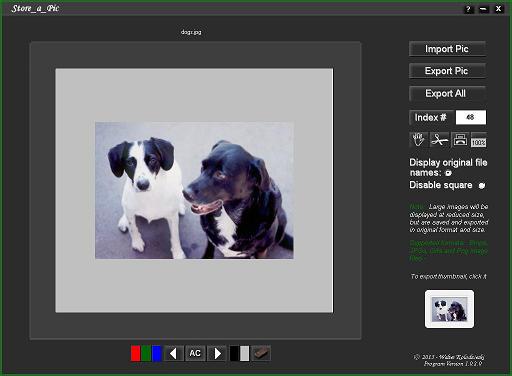Click the Export Pic button
The height and width of the screenshot is (376, 512).
[x=447, y=71]
